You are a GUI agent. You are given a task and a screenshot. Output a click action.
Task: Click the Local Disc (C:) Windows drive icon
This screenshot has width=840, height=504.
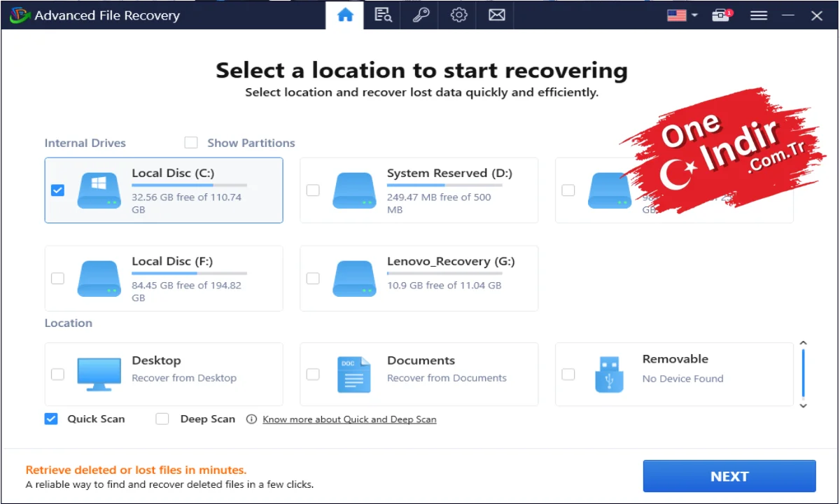click(x=99, y=190)
